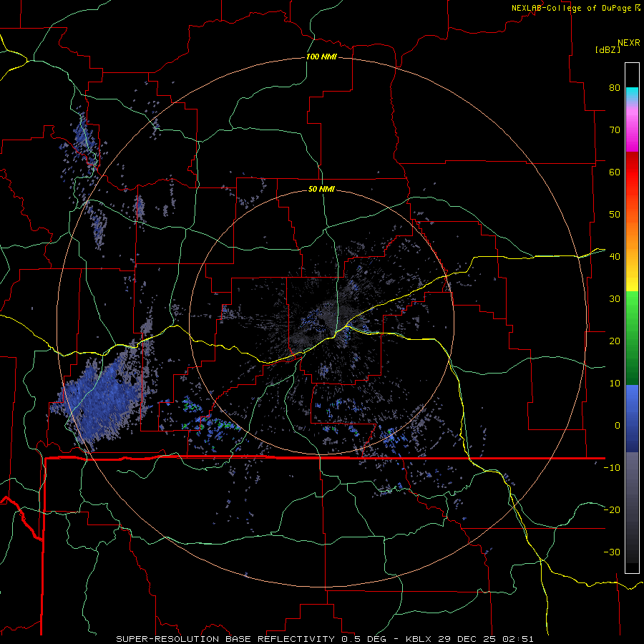Click the 0 dBZ scale value
The height and width of the screenshot is (644, 644).
[618, 426]
